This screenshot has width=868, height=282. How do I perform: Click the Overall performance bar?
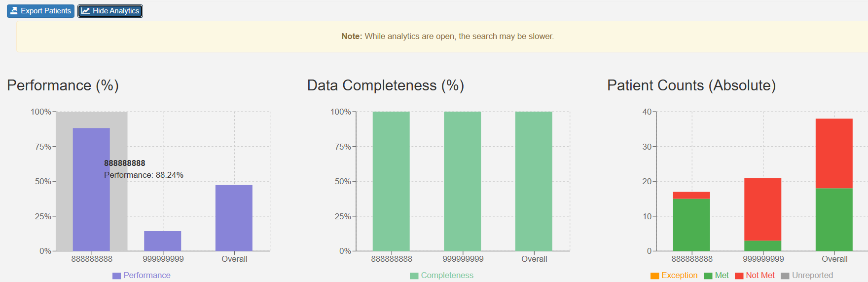234,218
